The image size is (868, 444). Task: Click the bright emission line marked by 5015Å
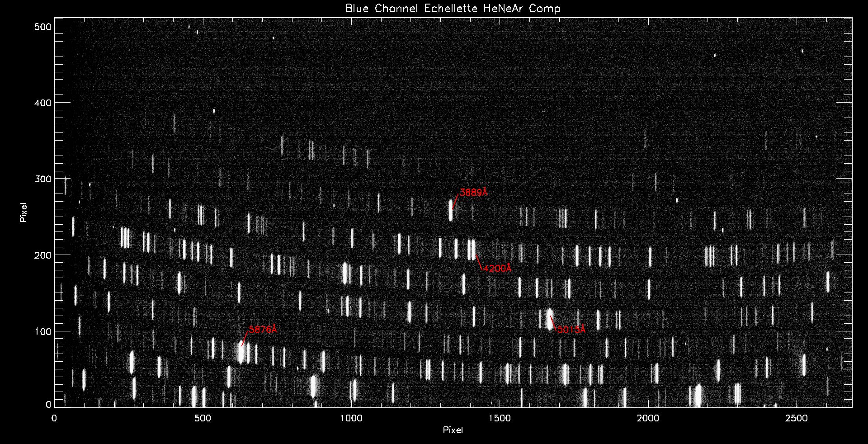pos(549,319)
